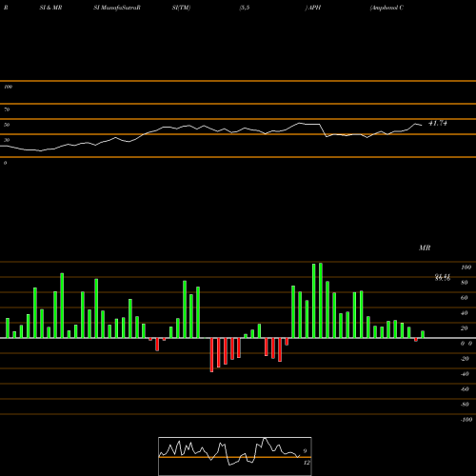Click the Amphenol C header text
476x476 pixels.
point(387,8)
